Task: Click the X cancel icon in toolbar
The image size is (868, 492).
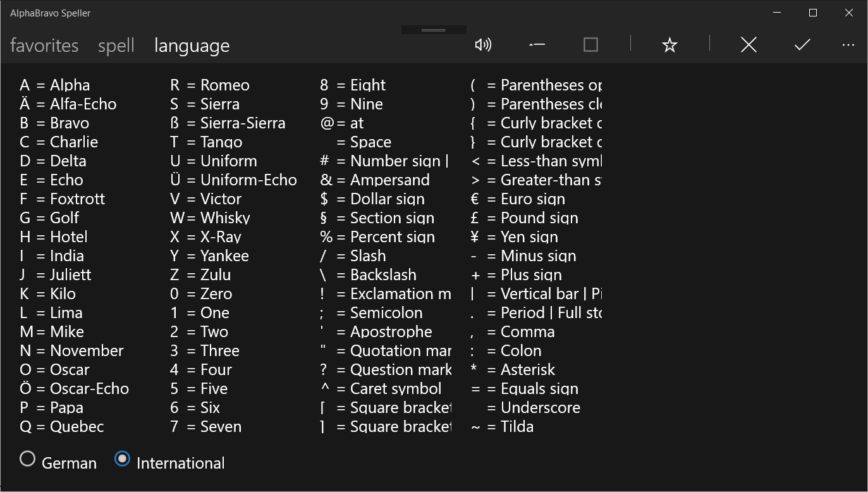Action: [x=749, y=44]
